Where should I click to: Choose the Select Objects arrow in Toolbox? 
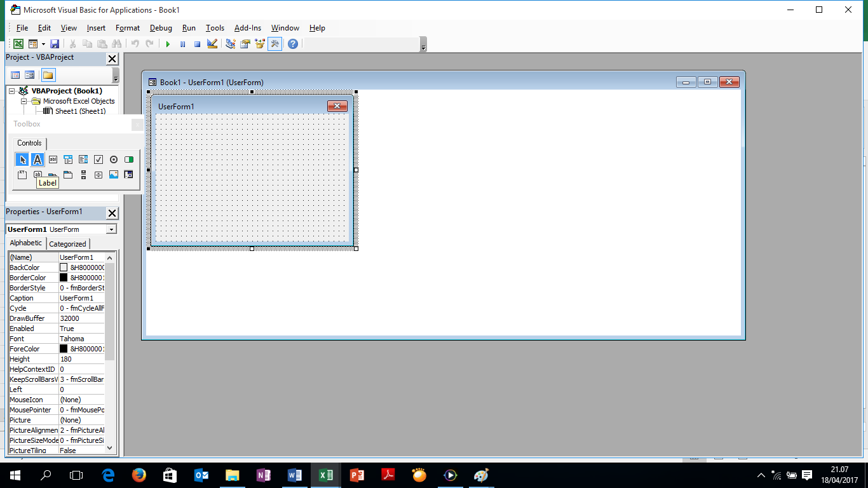[22, 159]
